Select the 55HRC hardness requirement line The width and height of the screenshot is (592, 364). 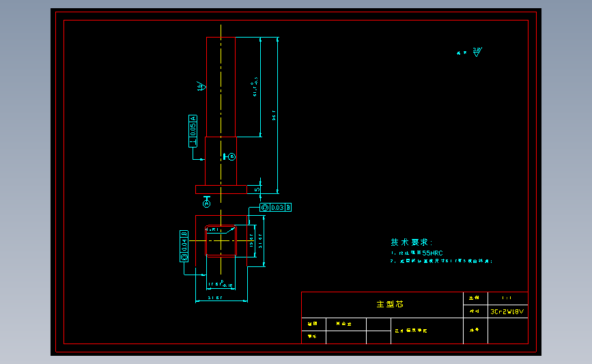(417, 253)
